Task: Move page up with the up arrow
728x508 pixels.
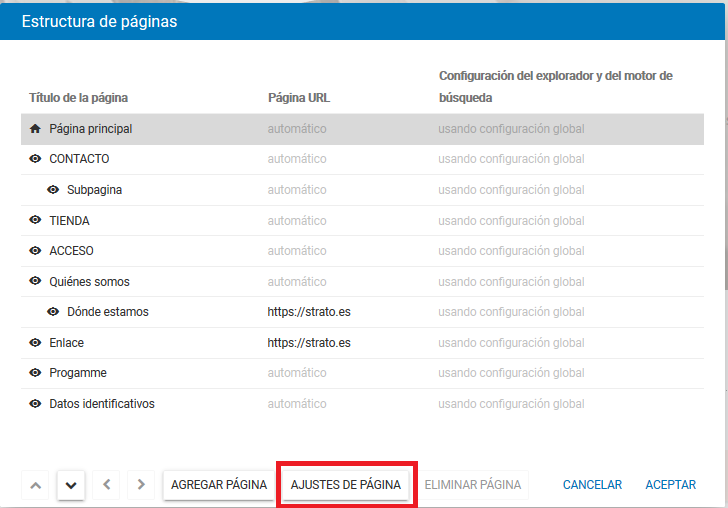Action: pyautogui.click(x=36, y=485)
